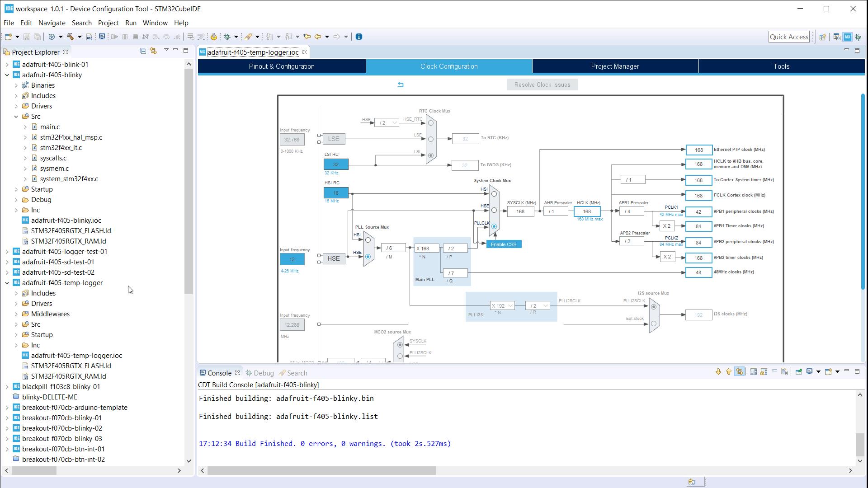This screenshot has height=488, width=868.
Task: Expand the adafruit-f405-temp-logger project tree
Action: (x=7, y=282)
